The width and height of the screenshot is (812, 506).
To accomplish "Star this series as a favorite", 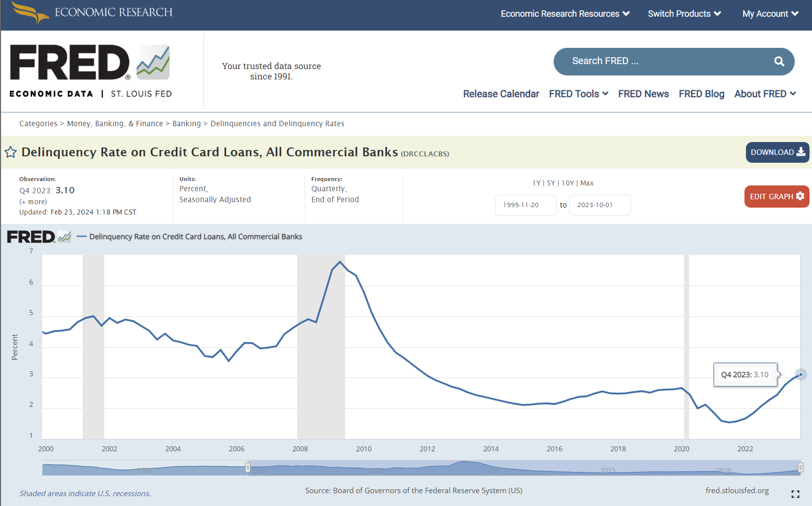I will (10, 152).
